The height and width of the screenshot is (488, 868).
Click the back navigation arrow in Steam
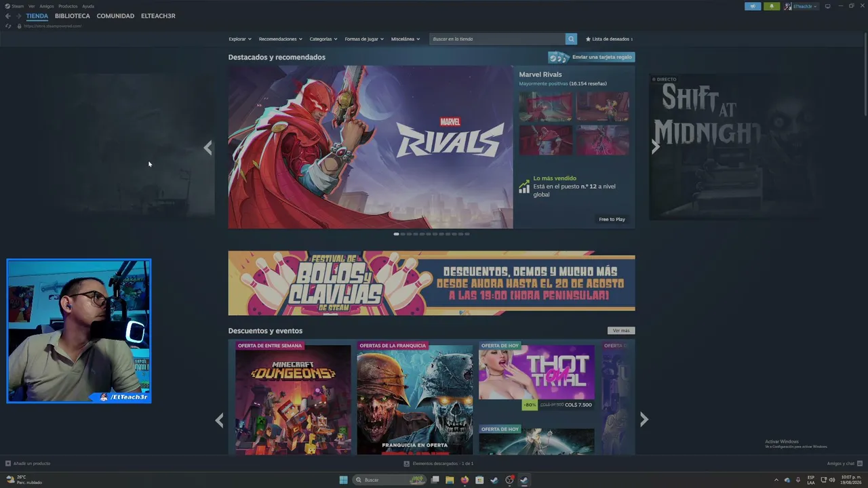[8, 16]
